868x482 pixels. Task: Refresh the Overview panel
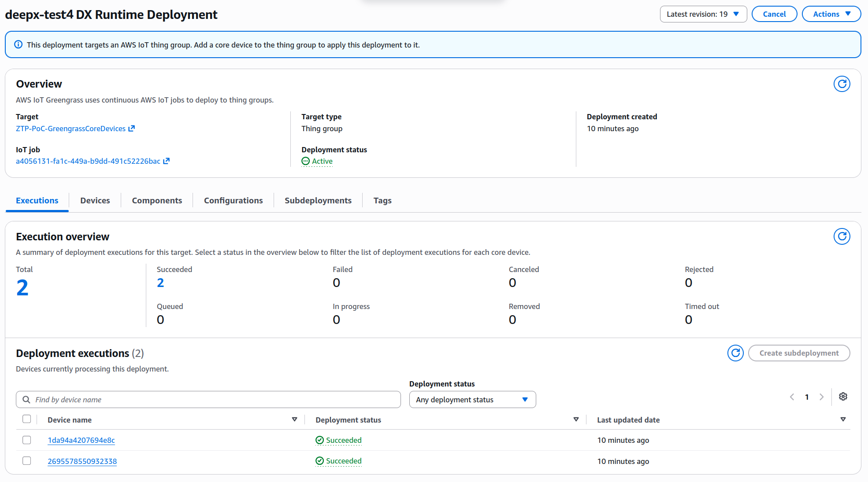[842, 84]
